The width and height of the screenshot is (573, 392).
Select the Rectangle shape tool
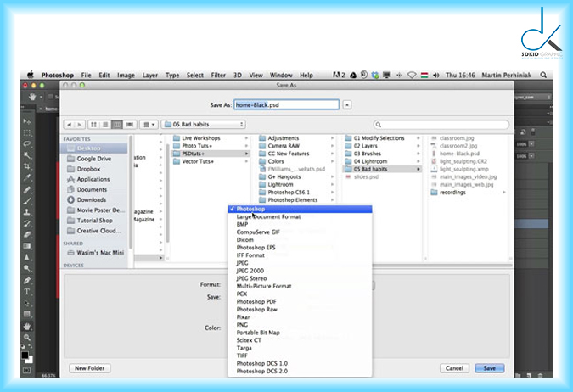[26, 314]
